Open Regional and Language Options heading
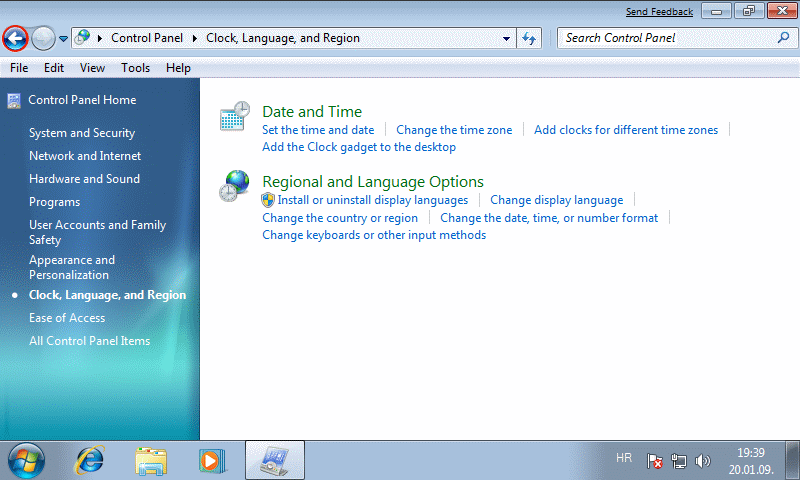800x480 pixels. pos(372,182)
